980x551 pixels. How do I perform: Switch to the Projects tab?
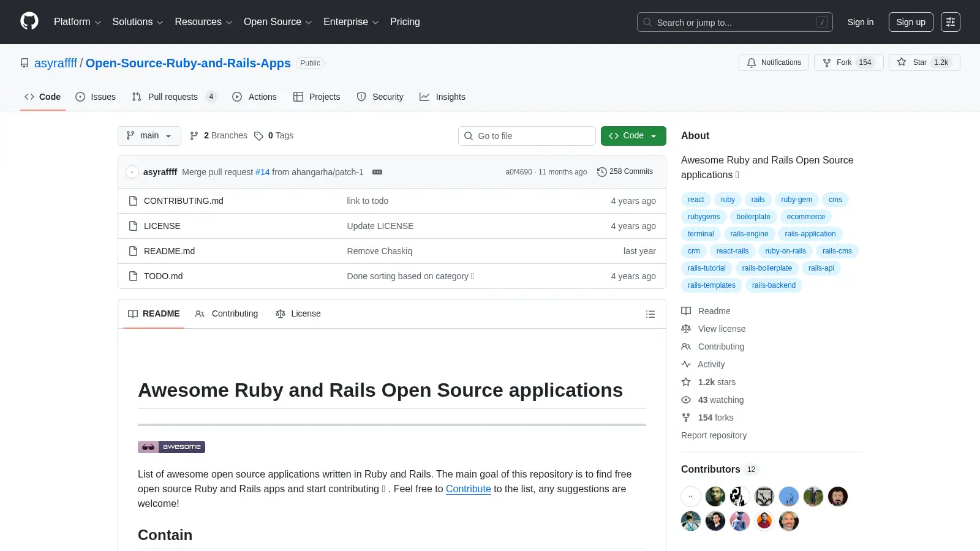317,97
